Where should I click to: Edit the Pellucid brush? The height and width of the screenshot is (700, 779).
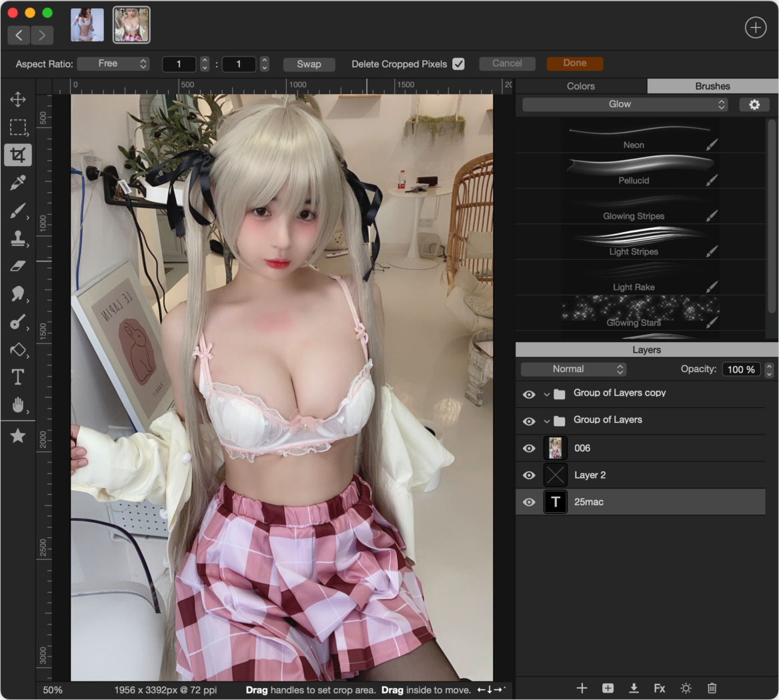pos(712,180)
